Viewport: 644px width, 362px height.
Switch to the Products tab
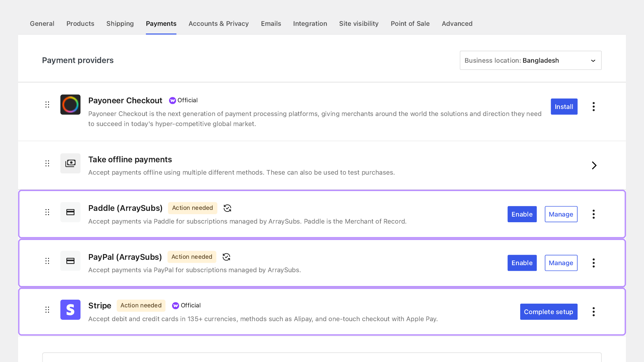tap(80, 23)
